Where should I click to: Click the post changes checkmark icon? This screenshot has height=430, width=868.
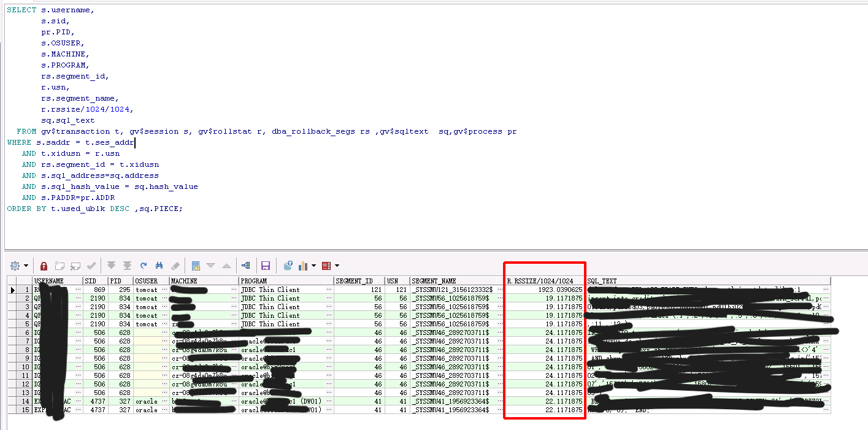coord(91,266)
